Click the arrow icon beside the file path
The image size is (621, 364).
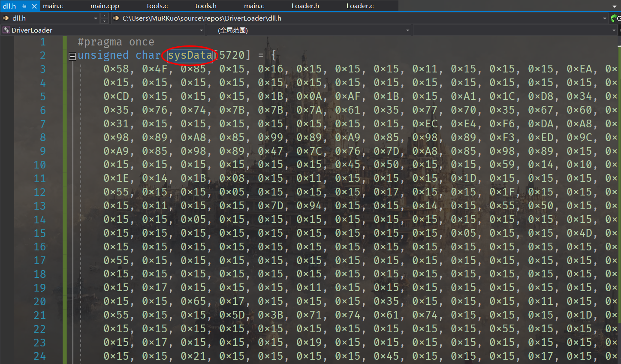tap(116, 18)
